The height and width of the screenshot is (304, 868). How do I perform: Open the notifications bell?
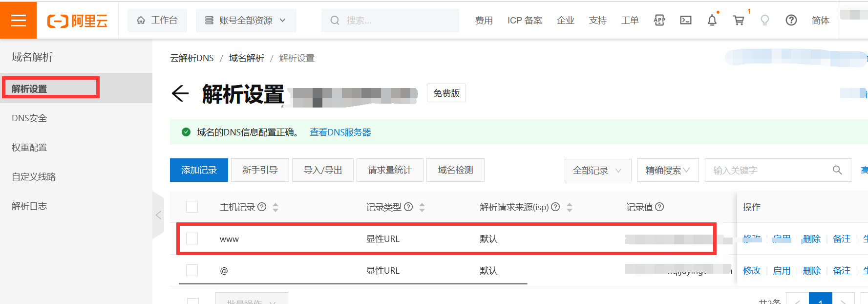[x=712, y=20]
